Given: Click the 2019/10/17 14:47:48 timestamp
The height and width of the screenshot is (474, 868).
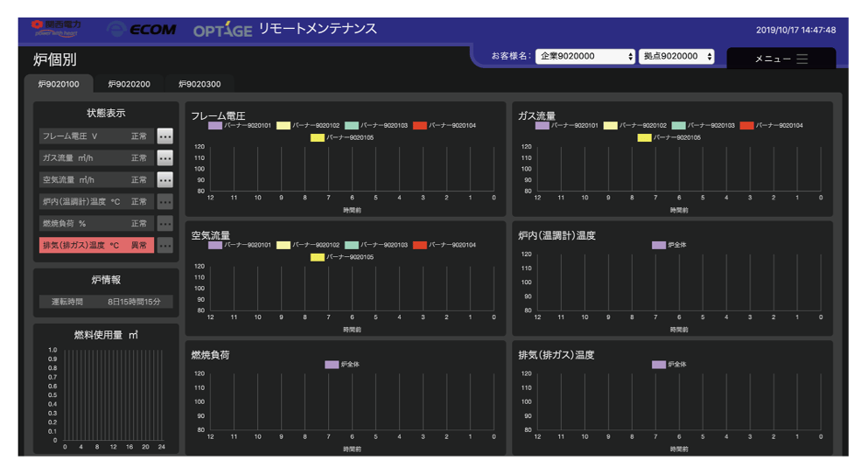Looking at the screenshot, I should [795, 31].
